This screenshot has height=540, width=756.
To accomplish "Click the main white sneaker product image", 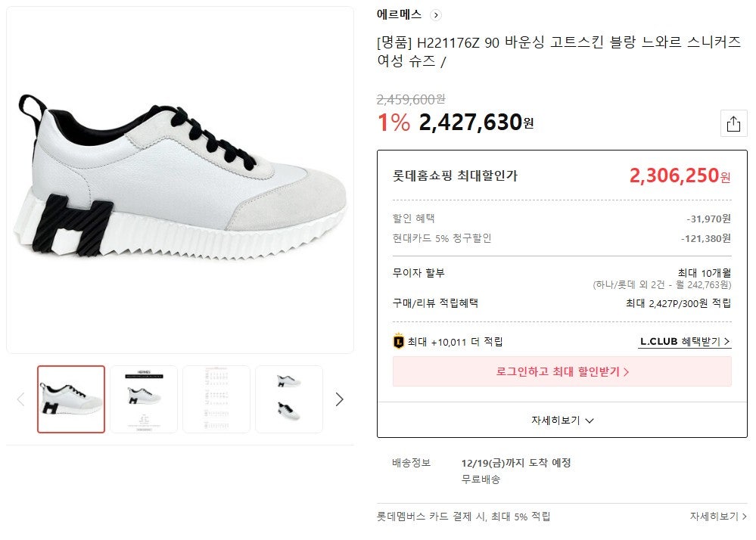I will tap(180, 180).
